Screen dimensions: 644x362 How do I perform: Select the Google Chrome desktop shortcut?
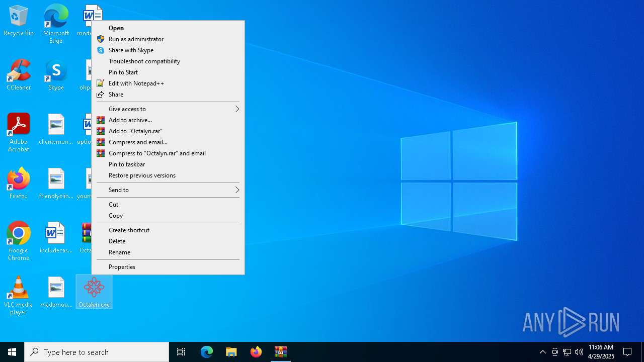19,241
